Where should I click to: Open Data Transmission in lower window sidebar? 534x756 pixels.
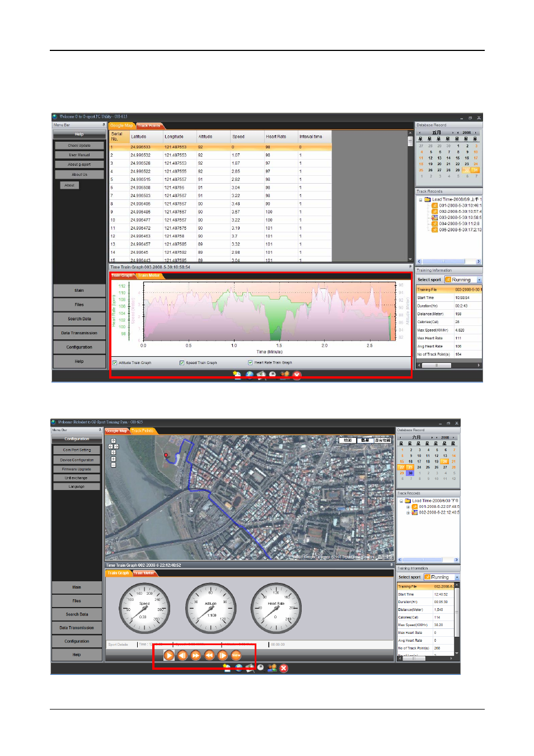tap(77, 628)
